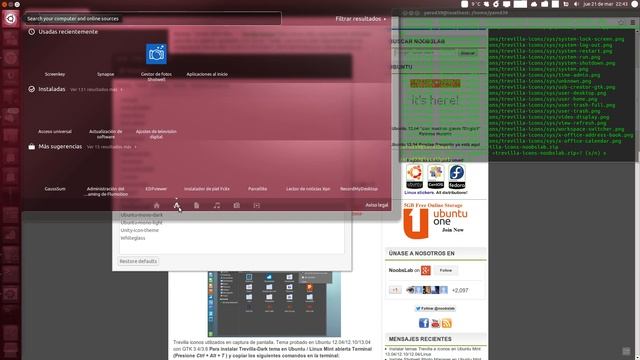Open the Screenkey application
This screenshot has height=360, width=640.
point(55,74)
